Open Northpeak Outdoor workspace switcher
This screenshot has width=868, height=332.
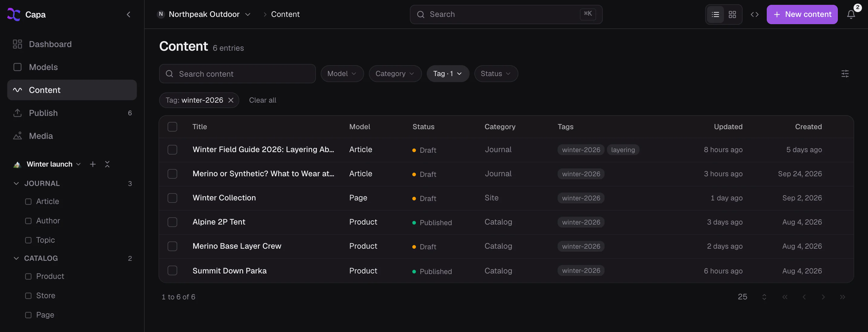(204, 14)
